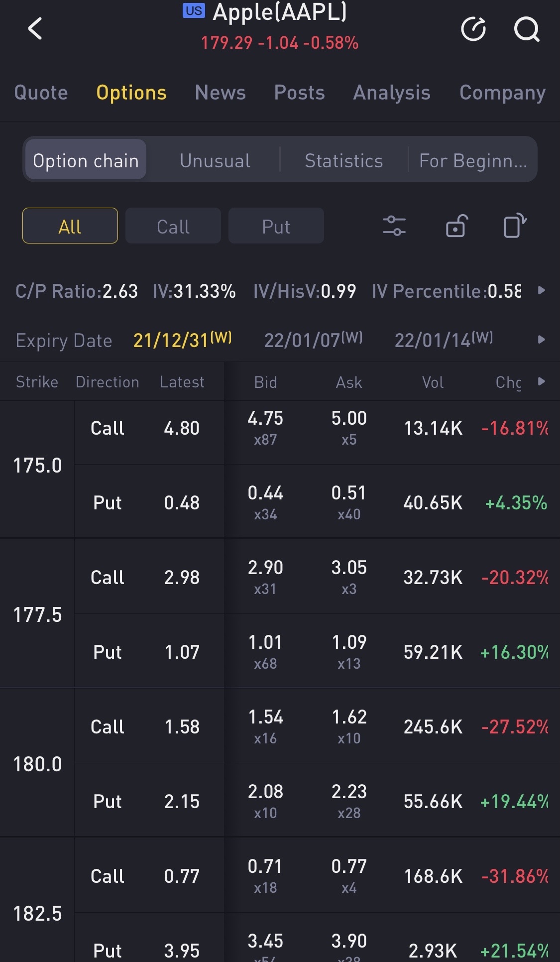
Task: Tap the back arrow icon
Action: (35, 28)
